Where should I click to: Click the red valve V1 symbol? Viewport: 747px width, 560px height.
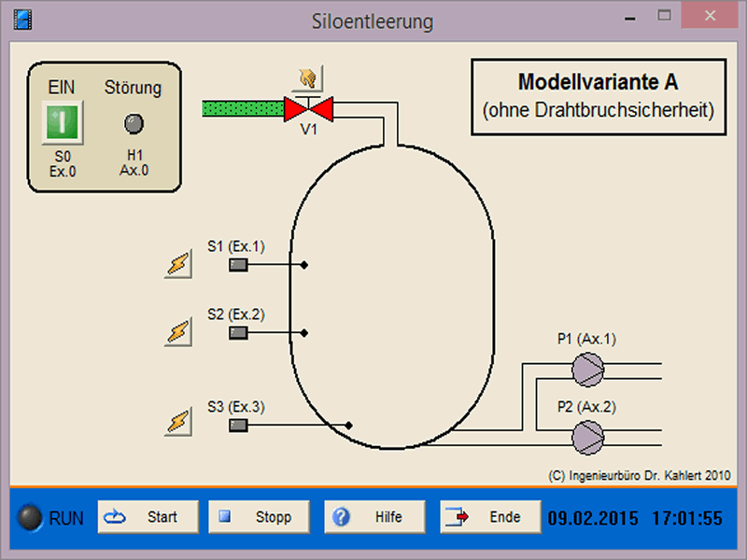pyautogui.click(x=308, y=109)
